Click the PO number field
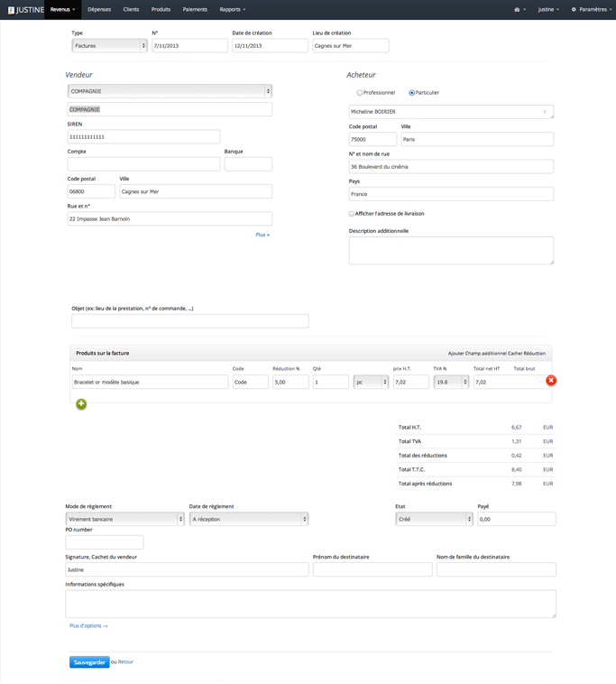This screenshot has width=616, height=684. tap(105, 542)
